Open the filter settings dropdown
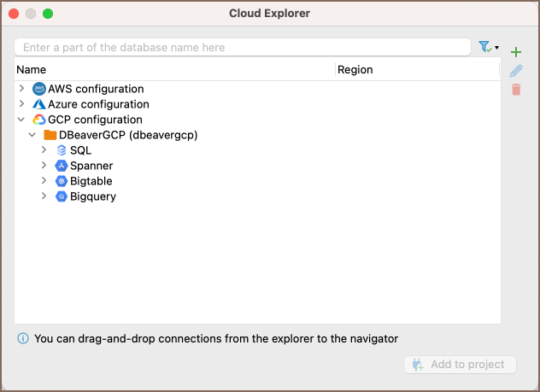This screenshot has height=392, width=540. click(488, 47)
